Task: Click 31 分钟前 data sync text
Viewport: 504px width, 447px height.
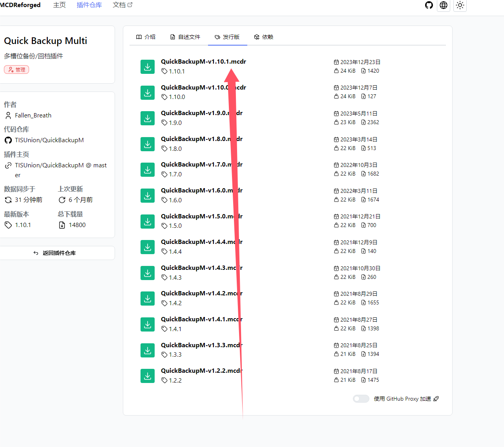Action: (29, 200)
